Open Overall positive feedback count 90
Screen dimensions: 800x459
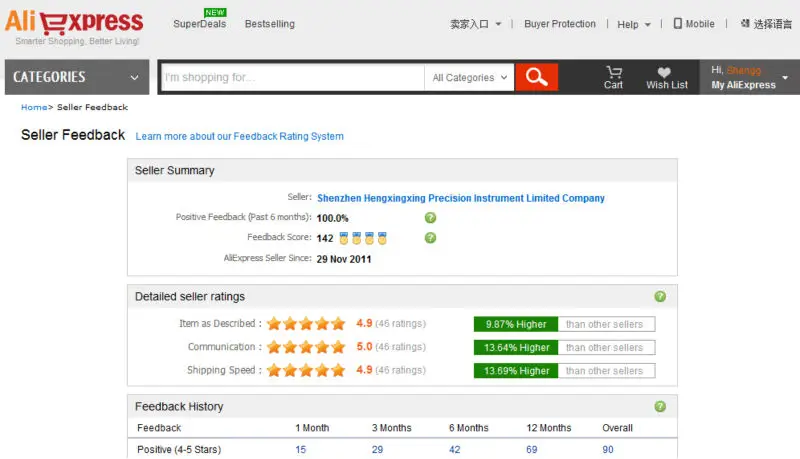pos(608,449)
